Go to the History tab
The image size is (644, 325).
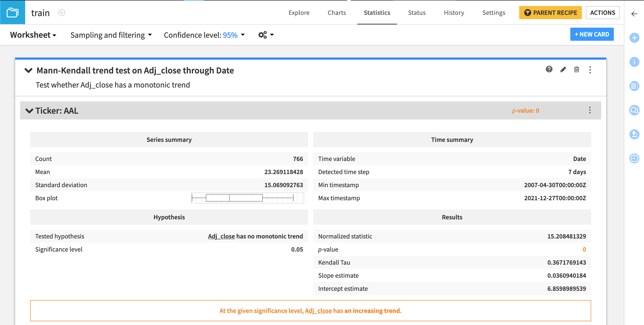pyautogui.click(x=454, y=13)
